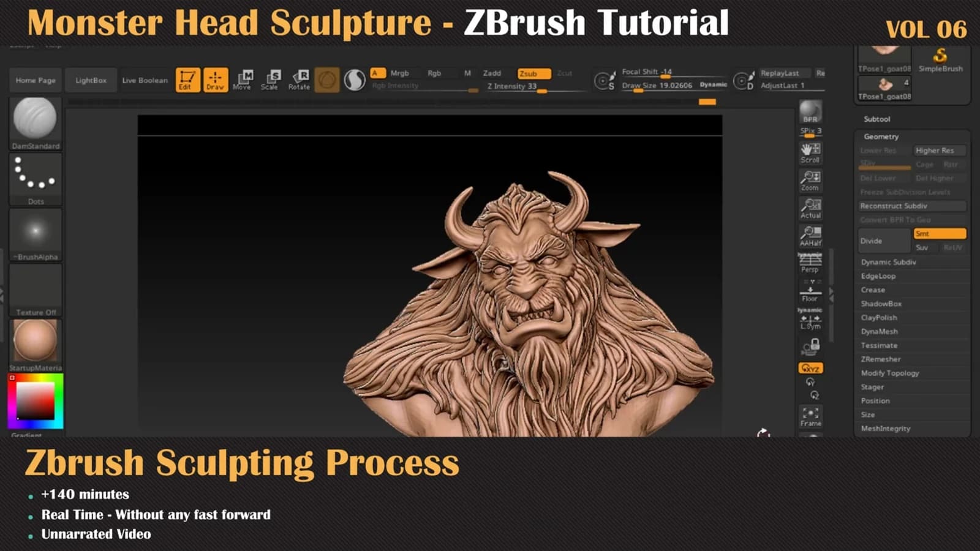Click the sculptris-style sphere icon
This screenshot has height=551, width=980.
(x=355, y=80)
